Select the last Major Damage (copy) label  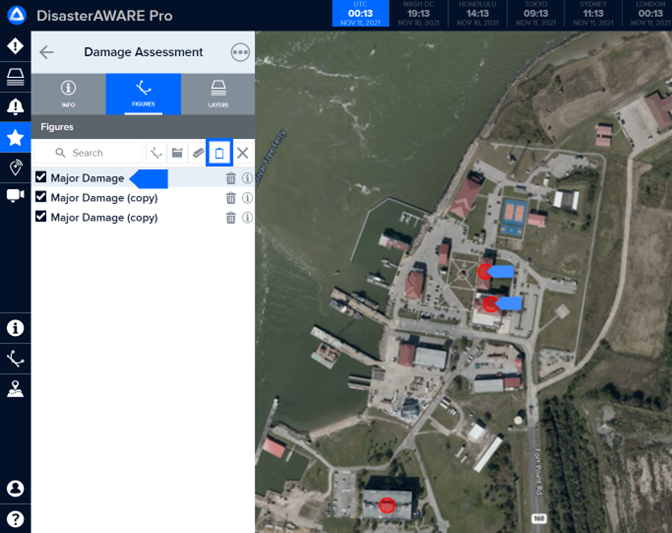[104, 218]
